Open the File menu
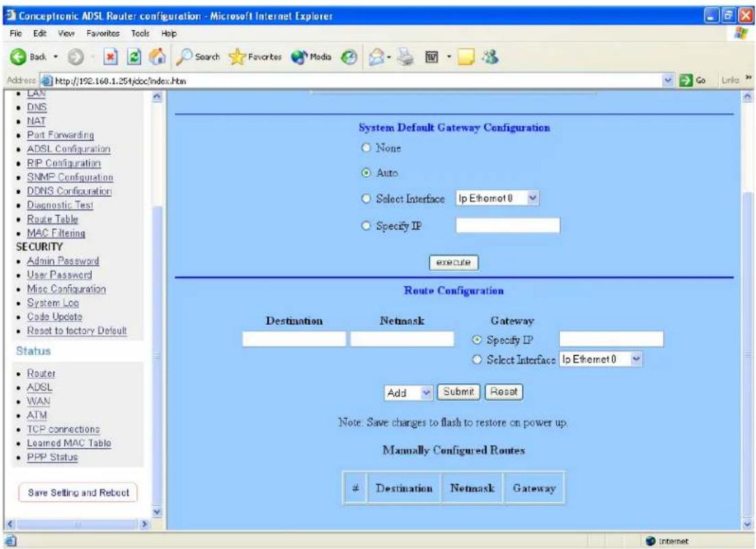Viewport: 756px width, 549px height. 16,34
